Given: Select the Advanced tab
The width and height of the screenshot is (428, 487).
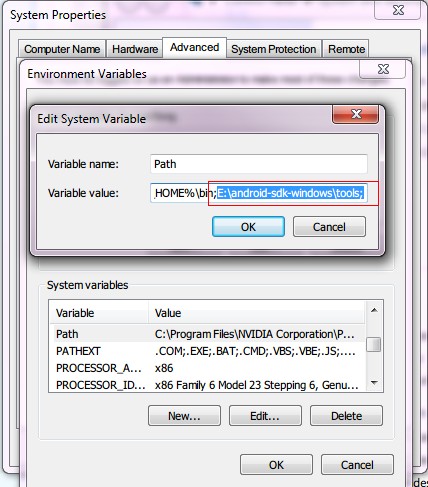Looking at the screenshot, I should [x=195, y=47].
